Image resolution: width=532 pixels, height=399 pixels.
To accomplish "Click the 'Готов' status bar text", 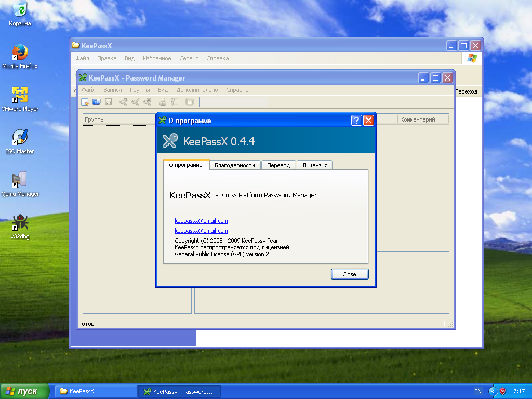I will pos(87,324).
